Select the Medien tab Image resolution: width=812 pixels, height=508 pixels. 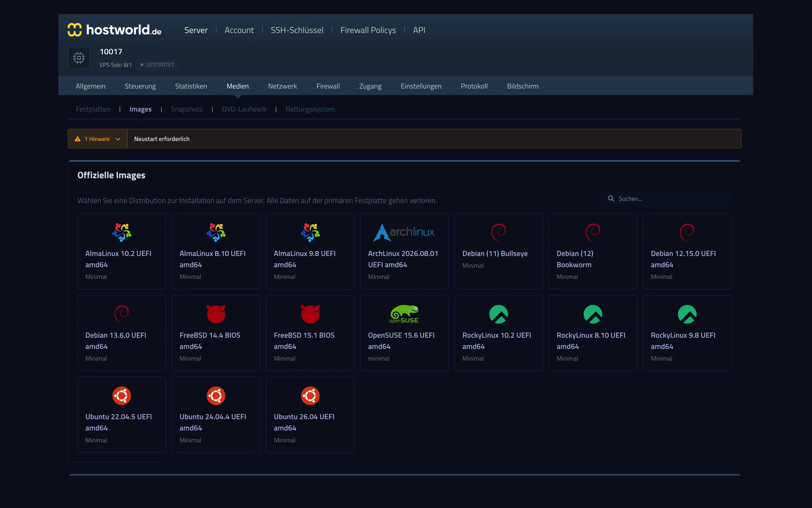point(238,86)
